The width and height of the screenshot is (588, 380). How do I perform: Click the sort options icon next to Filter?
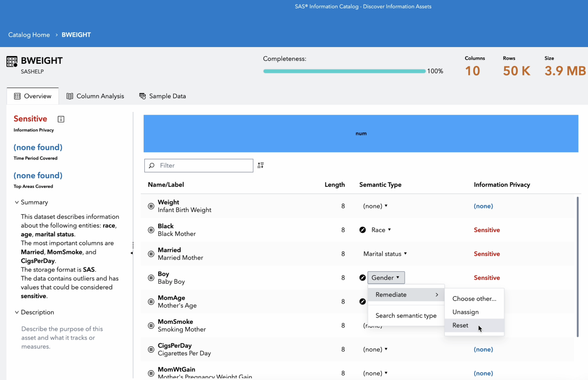261,165
